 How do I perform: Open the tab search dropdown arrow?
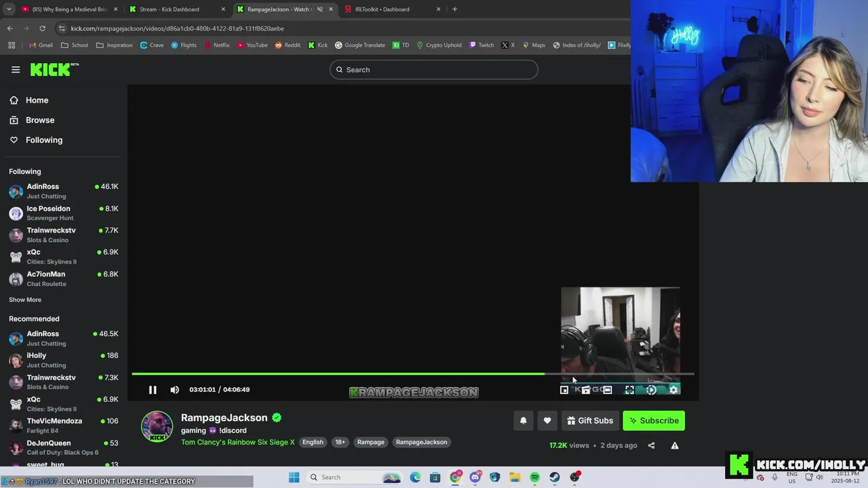[x=8, y=9]
